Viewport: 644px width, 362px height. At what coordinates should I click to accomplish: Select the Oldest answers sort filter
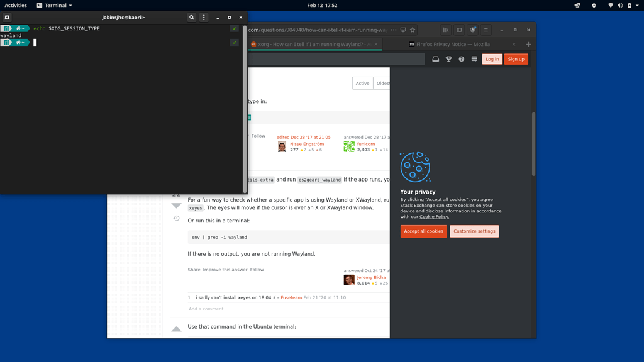pyautogui.click(x=382, y=82)
